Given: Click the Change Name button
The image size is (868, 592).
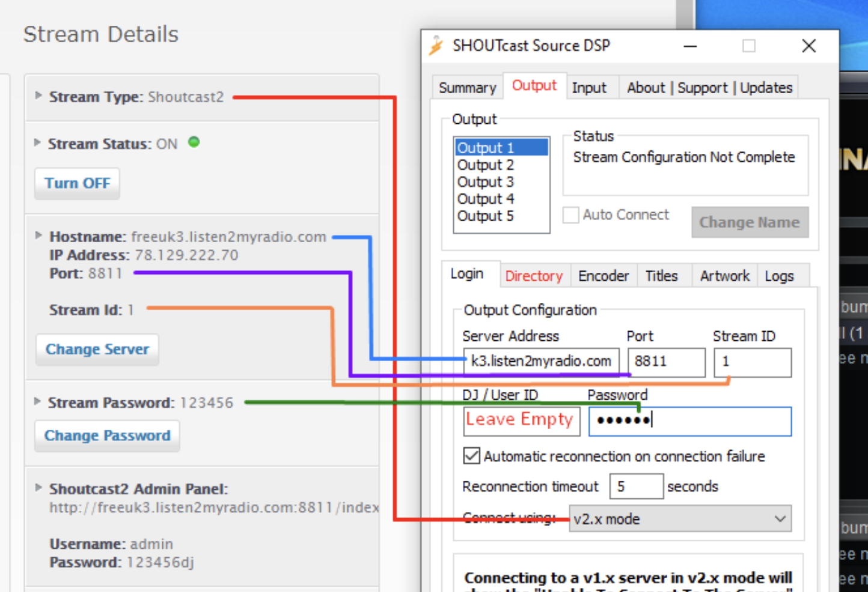Looking at the screenshot, I should tap(749, 222).
